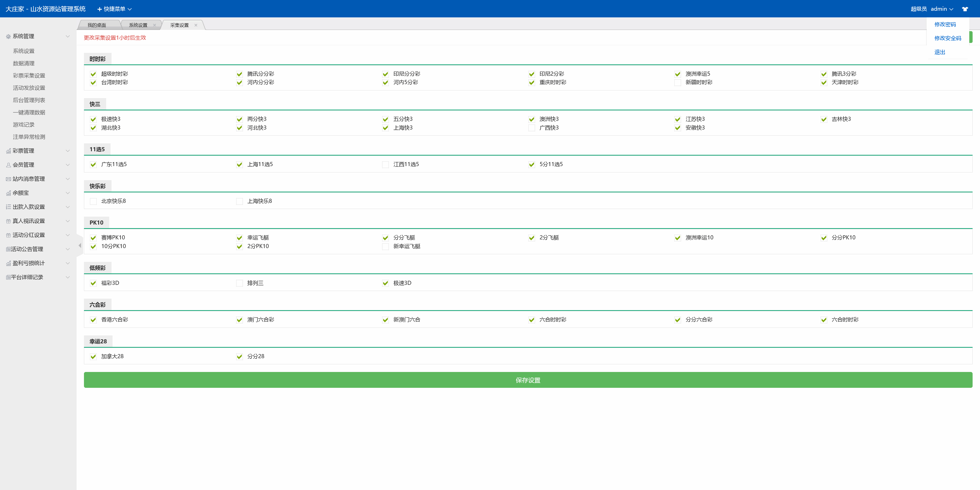Image resolution: width=980 pixels, height=490 pixels.
Task: Click the 出款入款设置 list icon
Action: point(8,207)
